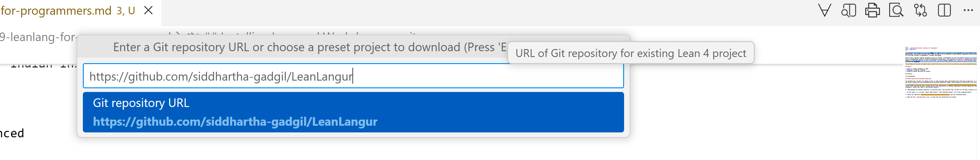Image resolution: width=980 pixels, height=160 pixels.
Task: Click blank editor area beneath the picker
Action: [x=380, y=150]
